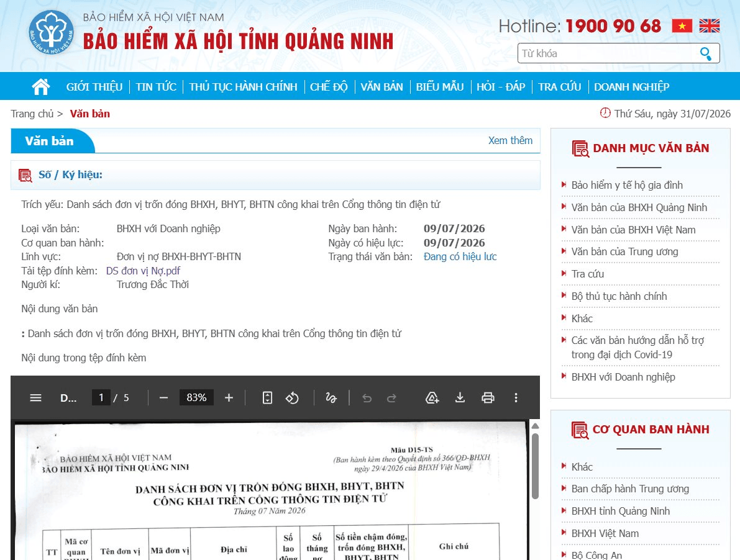740x560 pixels.
Task: Open the PDF viewer sidebar menu icon
Action: click(36, 398)
